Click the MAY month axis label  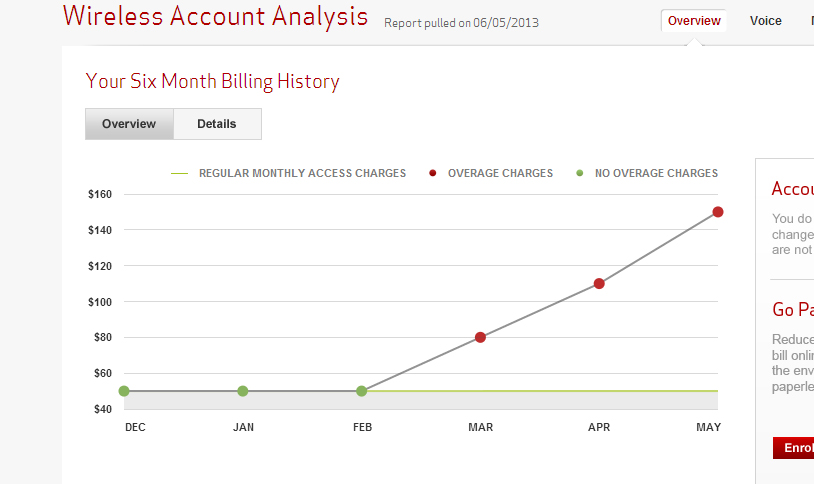(709, 427)
